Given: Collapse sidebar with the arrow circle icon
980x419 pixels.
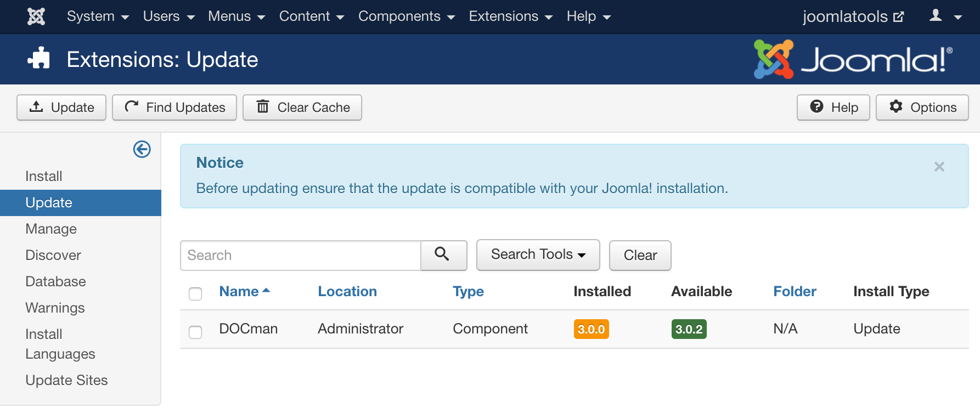Looking at the screenshot, I should click(142, 149).
